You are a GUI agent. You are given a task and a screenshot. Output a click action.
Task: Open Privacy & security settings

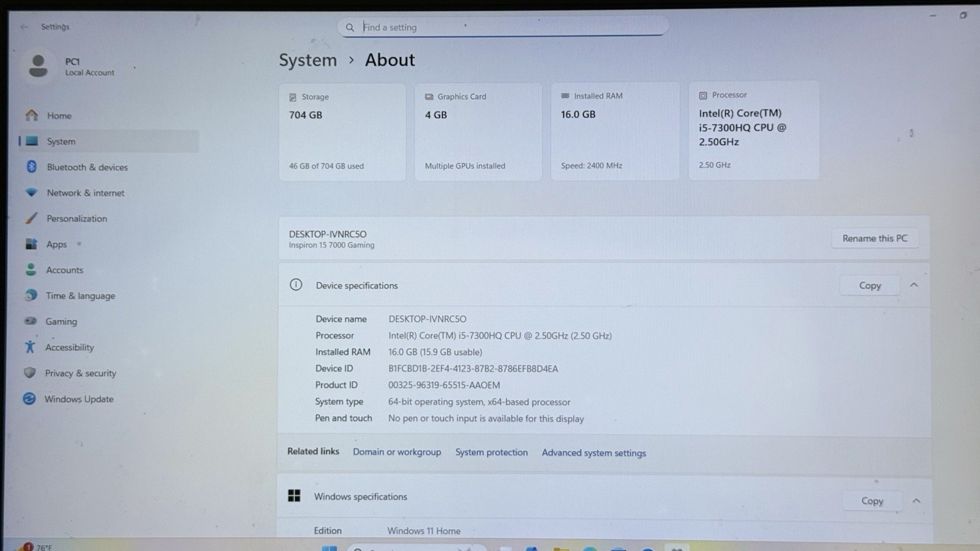coord(108,372)
